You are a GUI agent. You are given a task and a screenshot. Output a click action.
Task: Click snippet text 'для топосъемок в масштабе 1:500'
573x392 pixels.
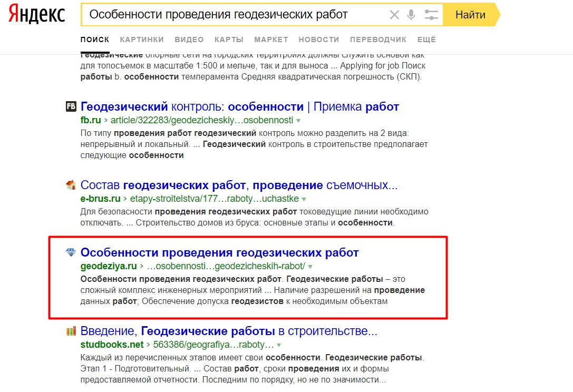tap(149, 66)
